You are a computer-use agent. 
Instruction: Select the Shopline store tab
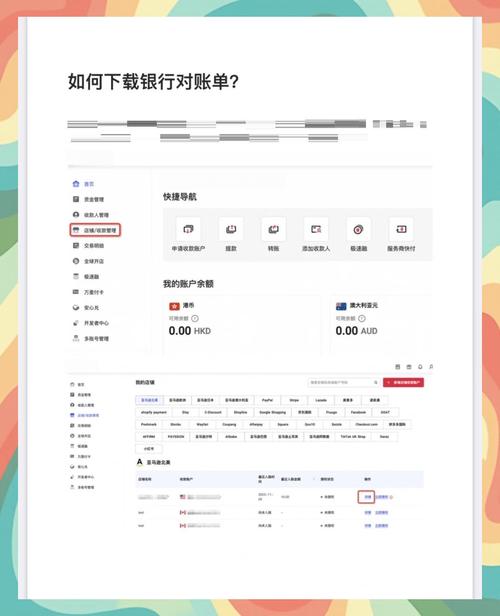[240, 412]
